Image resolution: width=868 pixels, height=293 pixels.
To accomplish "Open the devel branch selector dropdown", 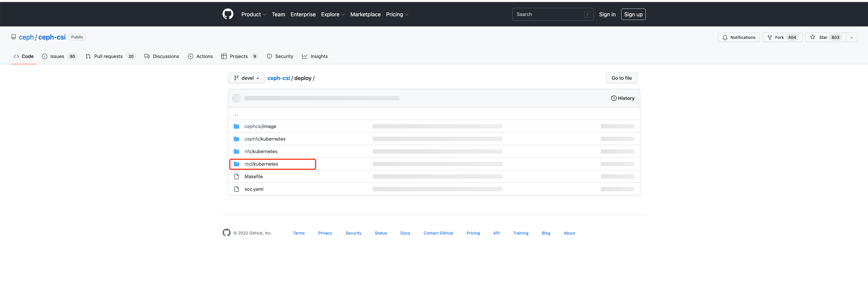I will pos(246,78).
